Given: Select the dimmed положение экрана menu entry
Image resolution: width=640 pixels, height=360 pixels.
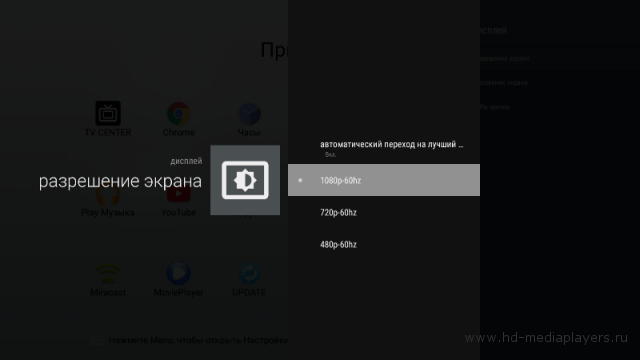Looking at the screenshot, I should (x=504, y=82).
